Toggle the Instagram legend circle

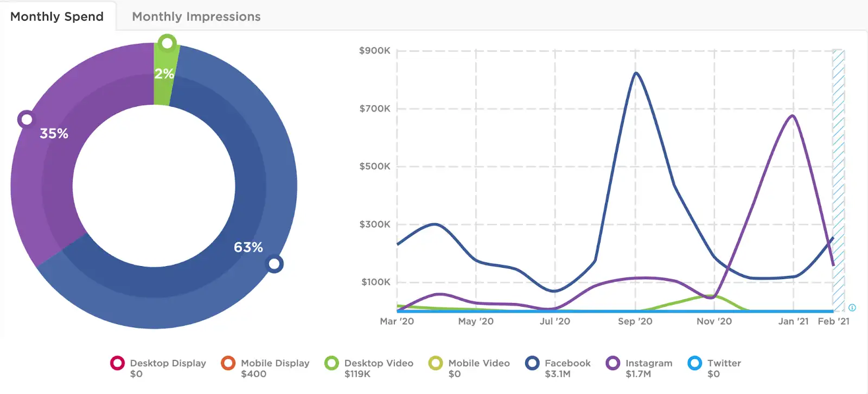[613, 363]
